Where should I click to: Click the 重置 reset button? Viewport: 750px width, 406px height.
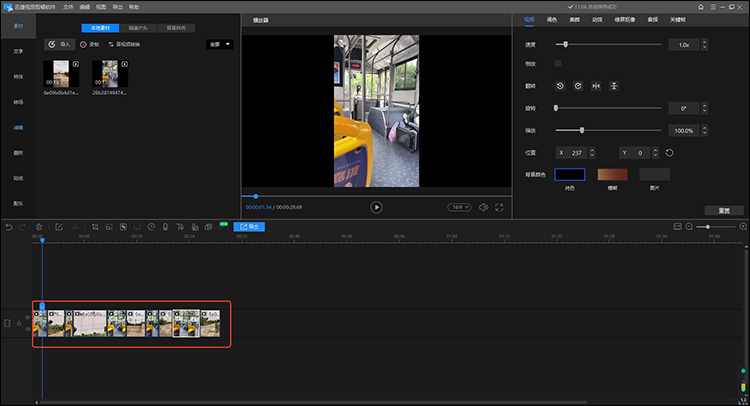pos(724,211)
